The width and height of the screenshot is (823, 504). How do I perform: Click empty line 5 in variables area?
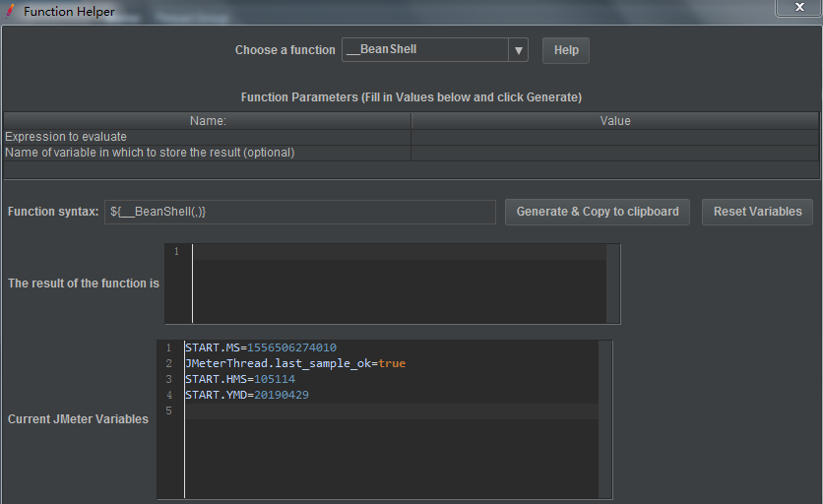tap(391, 411)
